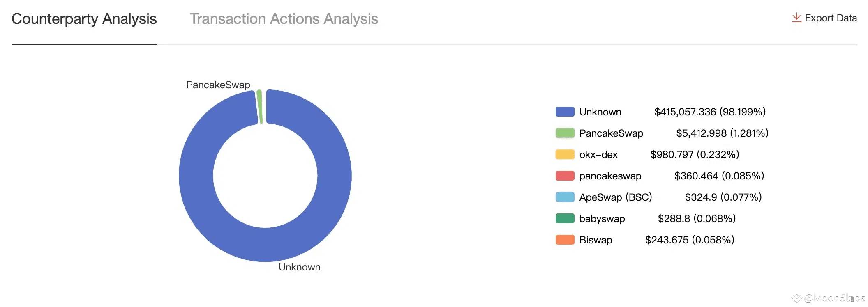Screen dimensions: 868x307
Task: Click the thin green PancakeSwap donut slice
Action: click(x=260, y=107)
